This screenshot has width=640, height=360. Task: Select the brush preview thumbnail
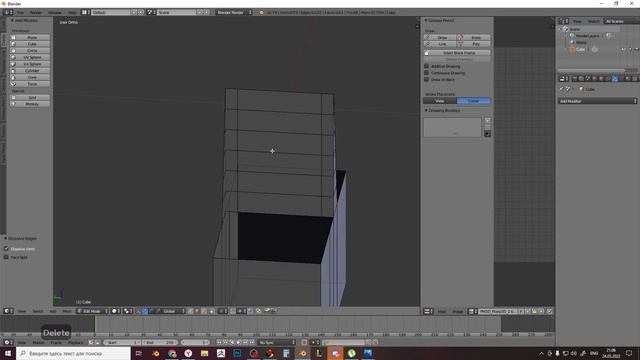point(452,127)
